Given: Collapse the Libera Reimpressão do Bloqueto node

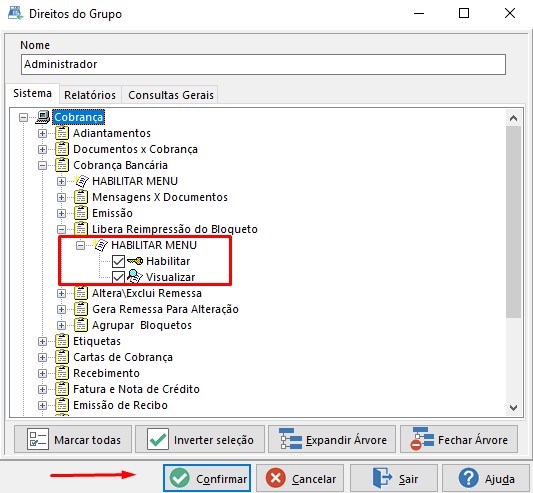Looking at the screenshot, I should (x=62, y=229).
